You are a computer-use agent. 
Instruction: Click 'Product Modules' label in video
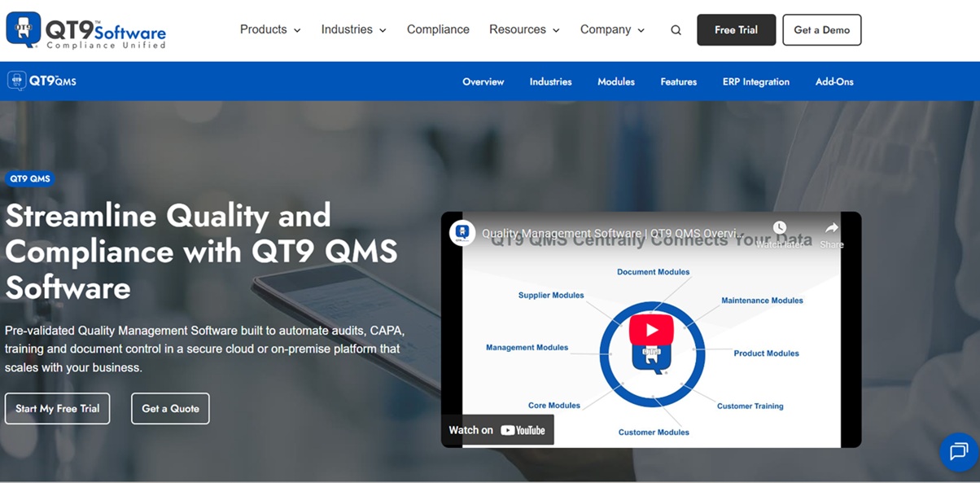point(766,353)
